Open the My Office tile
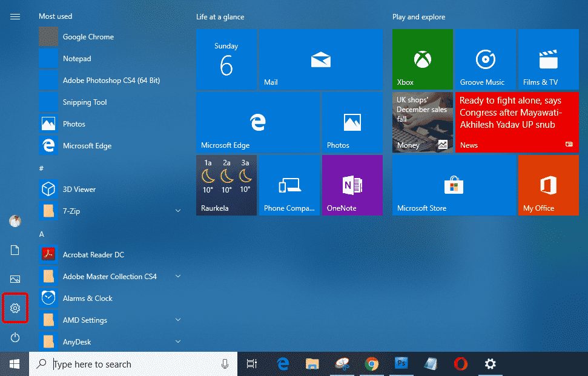This screenshot has width=588, height=376. click(549, 185)
